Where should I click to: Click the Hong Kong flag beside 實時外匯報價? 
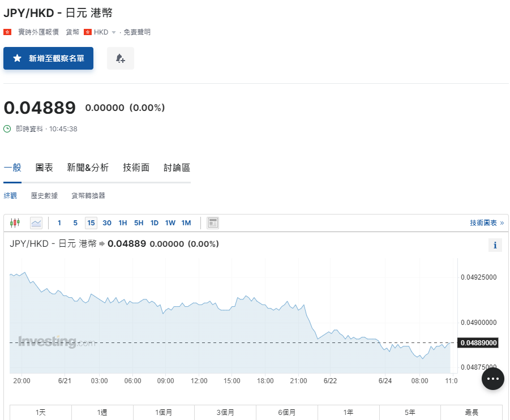(7, 32)
